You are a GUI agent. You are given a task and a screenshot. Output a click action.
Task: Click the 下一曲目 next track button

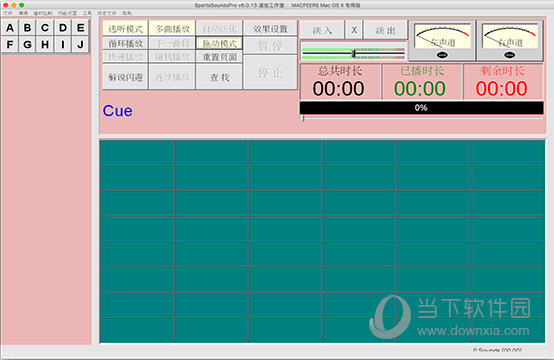172,43
